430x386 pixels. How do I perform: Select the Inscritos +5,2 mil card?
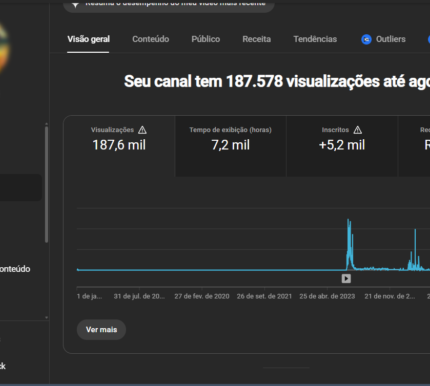[x=342, y=146]
